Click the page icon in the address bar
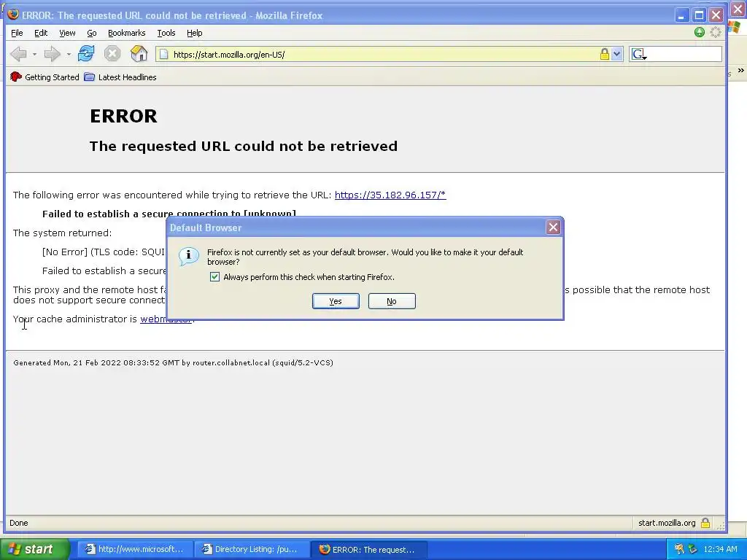The width and height of the screenshot is (747, 560). click(x=163, y=54)
